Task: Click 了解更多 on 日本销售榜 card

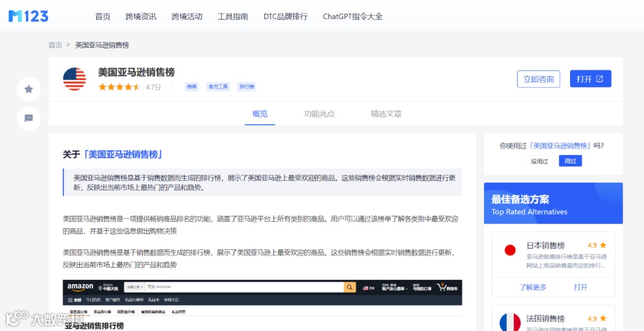Action: click(532, 287)
